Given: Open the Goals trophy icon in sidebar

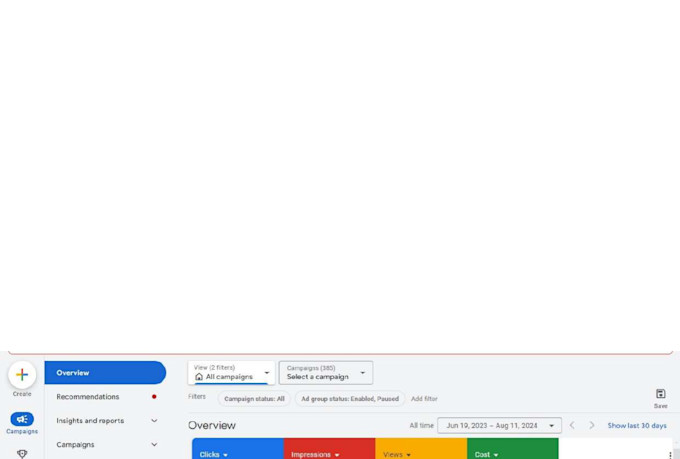Looking at the screenshot, I should [22, 454].
